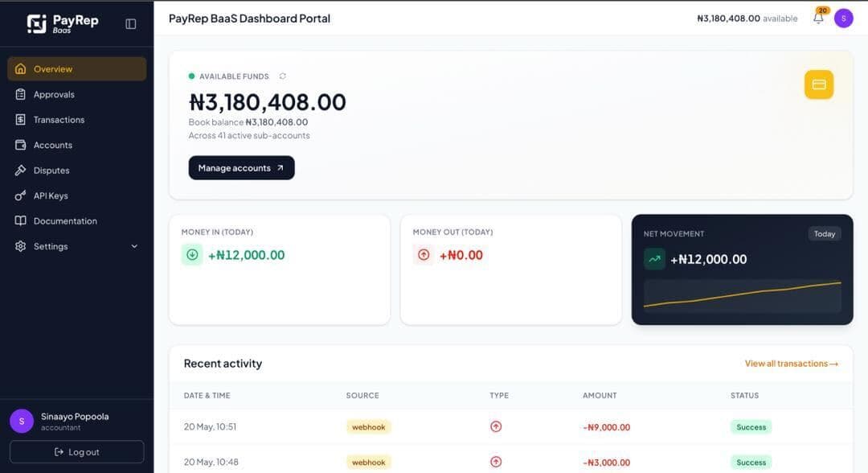Click the SOURCE column header
The width and height of the screenshot is (868, 473).
click(x=362, y=396)
